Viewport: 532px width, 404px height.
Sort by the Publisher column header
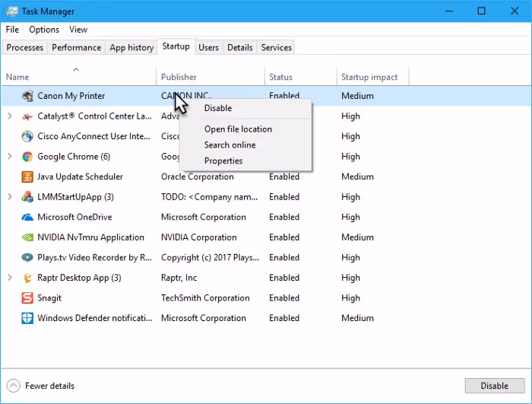click(x=211, y=75)
